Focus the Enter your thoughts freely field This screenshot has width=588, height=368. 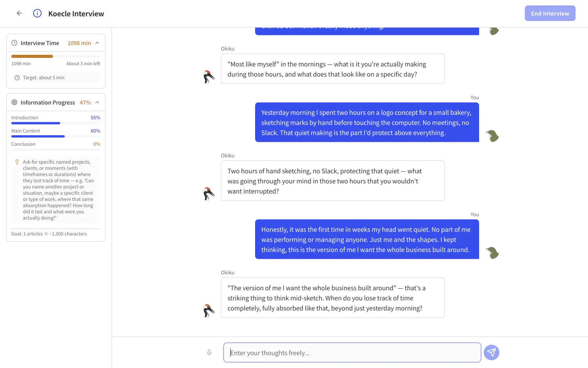coord(352,352)
